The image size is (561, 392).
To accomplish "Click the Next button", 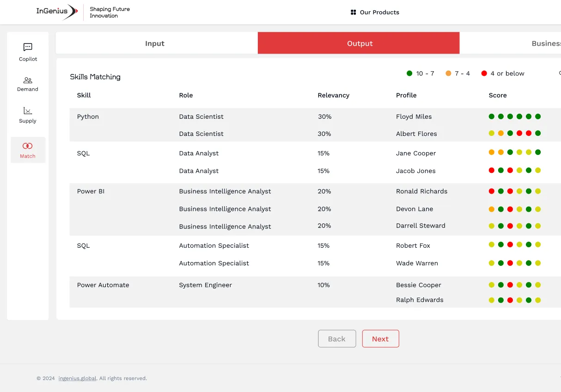I will [380, 338].
